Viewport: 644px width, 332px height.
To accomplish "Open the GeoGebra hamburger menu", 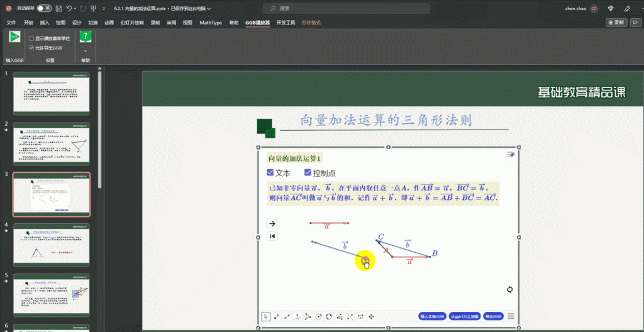I will [x=511, y=316].
